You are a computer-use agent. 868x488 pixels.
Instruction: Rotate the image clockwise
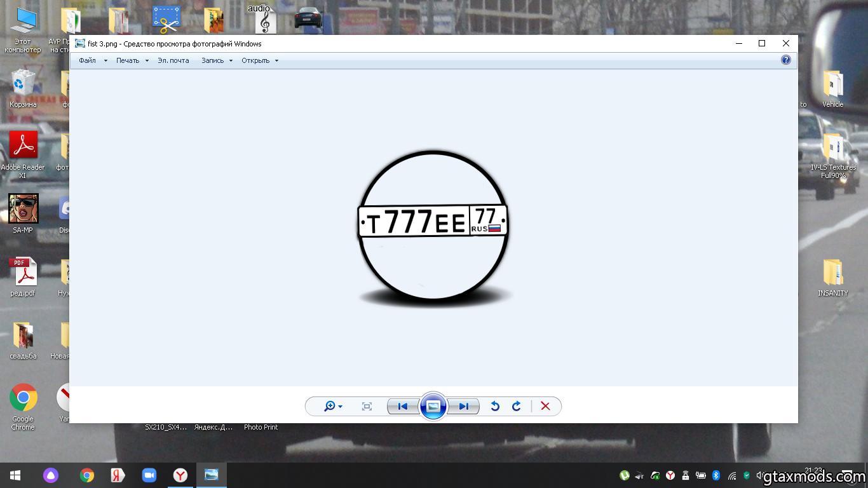[517, 407]
